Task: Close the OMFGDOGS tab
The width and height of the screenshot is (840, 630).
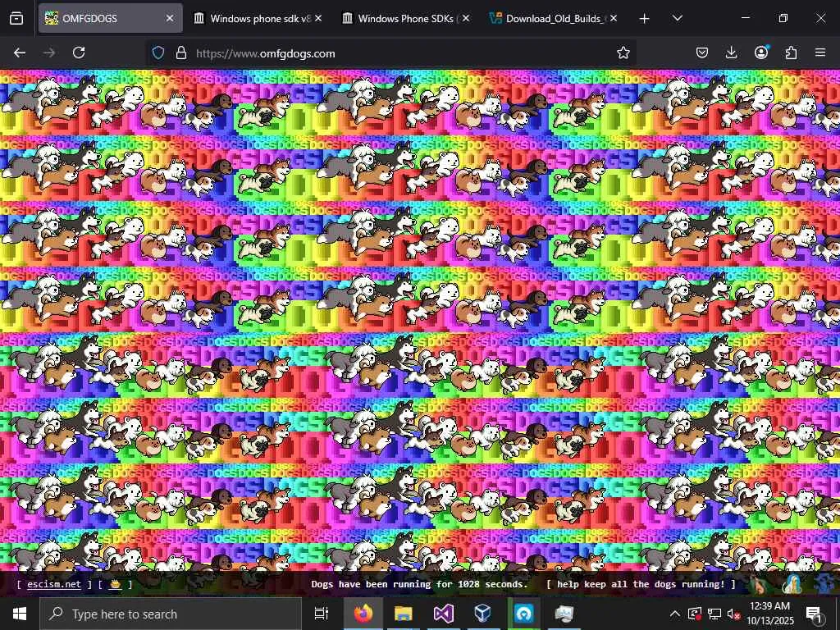Action: click(170, 19)
